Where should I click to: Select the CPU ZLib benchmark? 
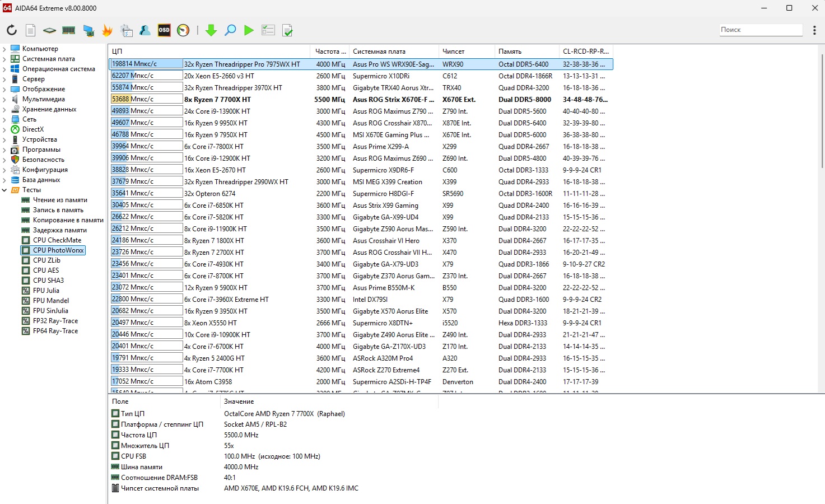point(46,260)
